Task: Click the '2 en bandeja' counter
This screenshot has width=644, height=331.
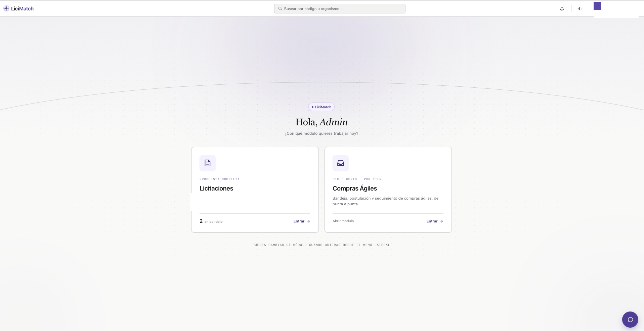Action: 211,221
